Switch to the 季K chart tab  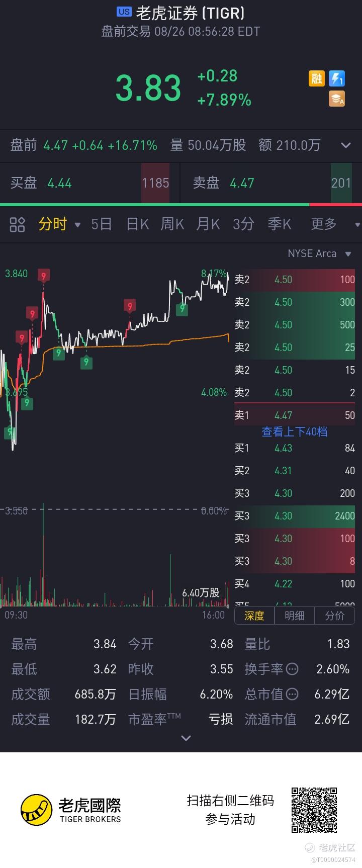(280, 224)
